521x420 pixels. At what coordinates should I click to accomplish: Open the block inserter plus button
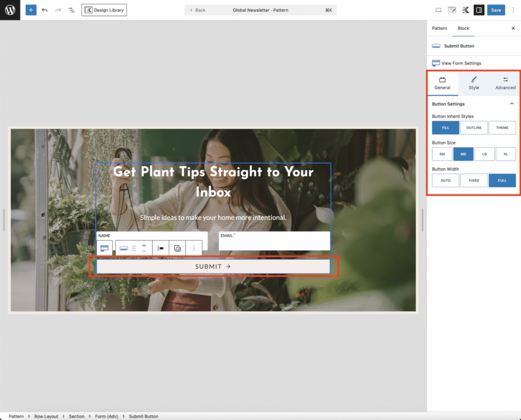pyautogui.click(x=31, y=10)
